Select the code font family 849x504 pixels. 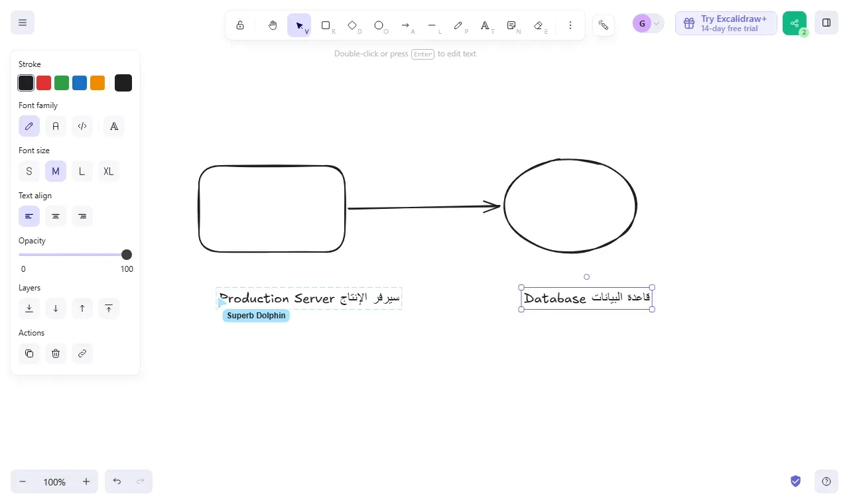pyautogui.click(x=82, y=126)
